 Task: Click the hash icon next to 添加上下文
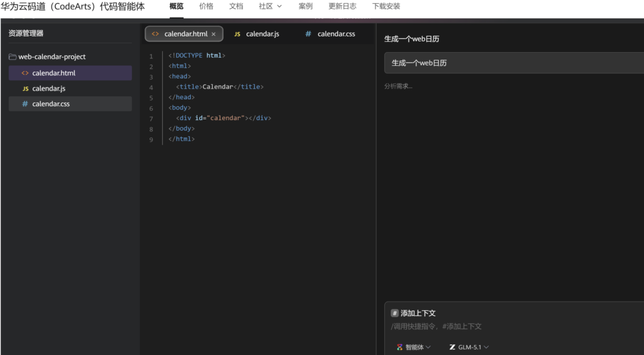point(395,313)
